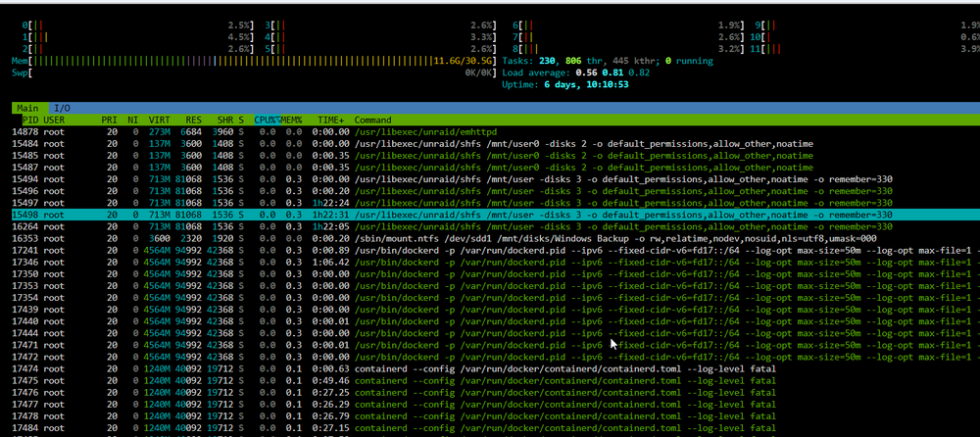Click the TIME+ value 1h22:24
The image size is (980, 437).
(x=331, y=203)
